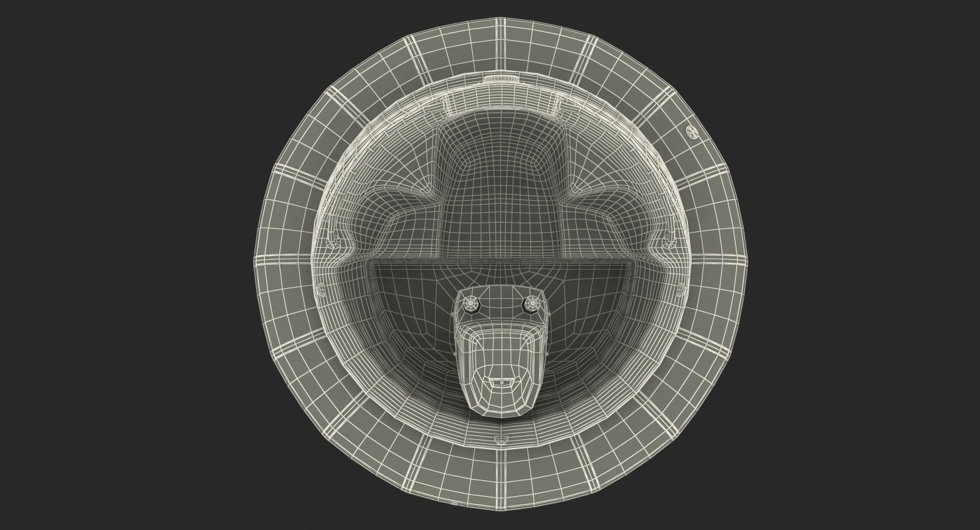Viewport: 980px width, 530px height.
Task: Select the right round knob on center console
Action: click(531, 304)
